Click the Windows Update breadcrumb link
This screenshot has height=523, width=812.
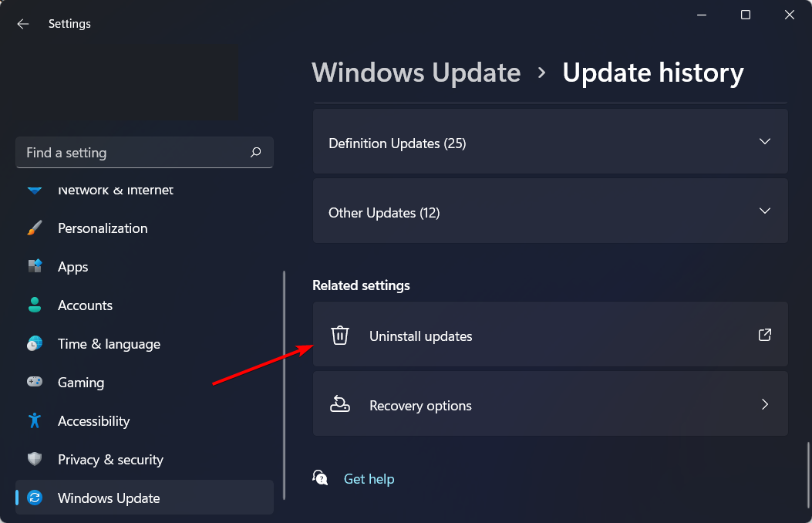click(x=416, y=72)
